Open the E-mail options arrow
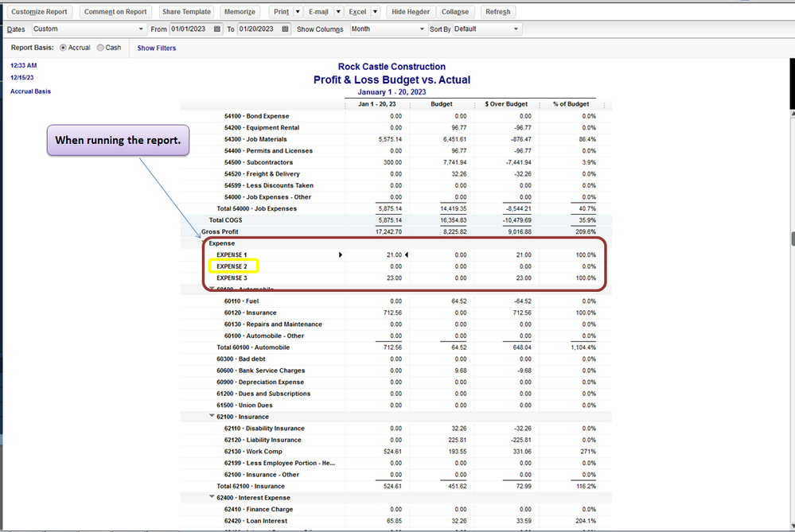Viewport: 795px width, 532px height. tap(337, 12)
